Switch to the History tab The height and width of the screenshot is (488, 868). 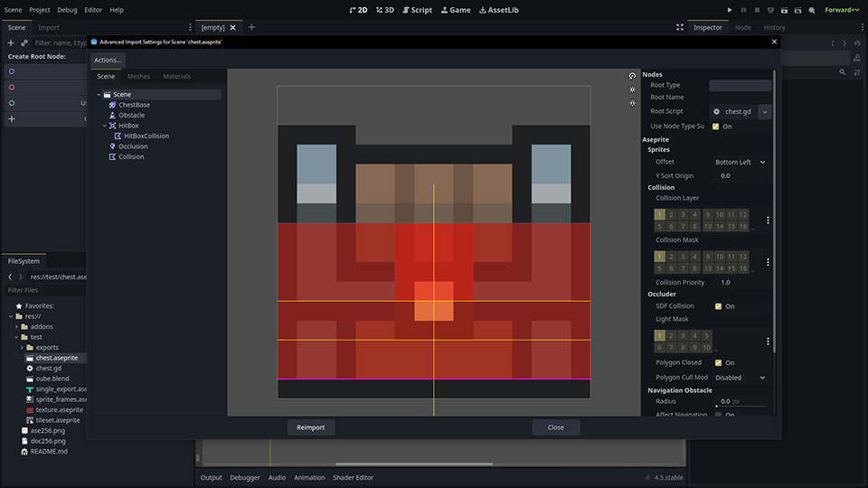point(775,27)
